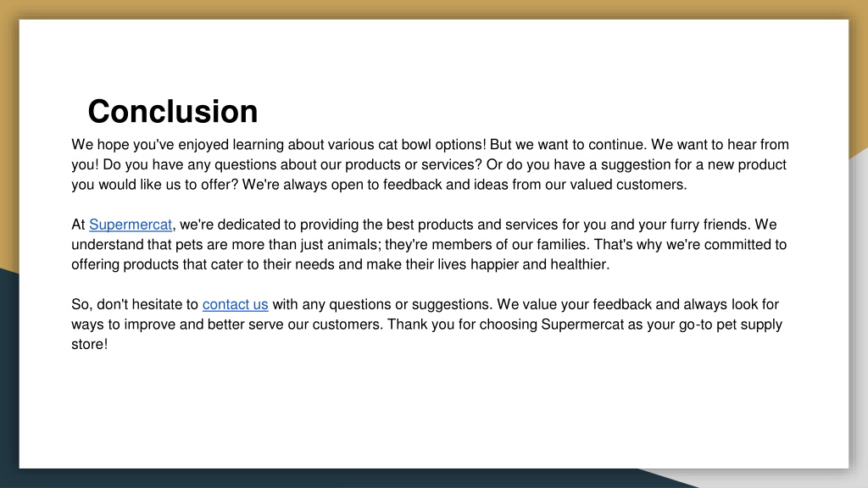Click the words 'questions or suggestions'

pyautogui.click(x=409, y=304)
